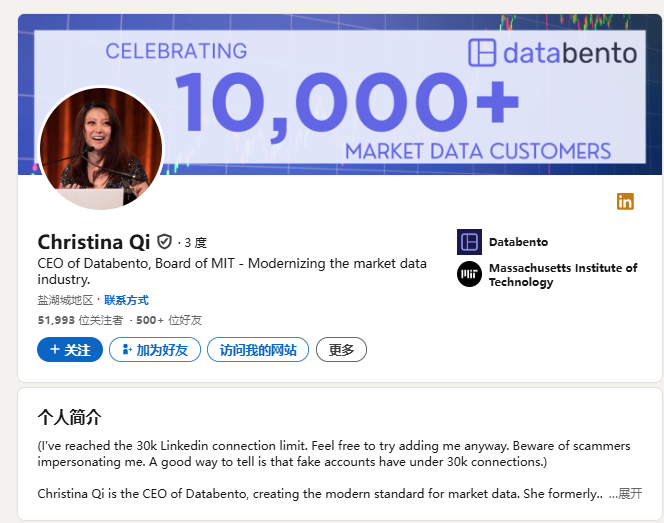This screenshot has height=523, width=664.
Task: Click the paragraph about the 30k connection limit
Action: pos(334,454)
